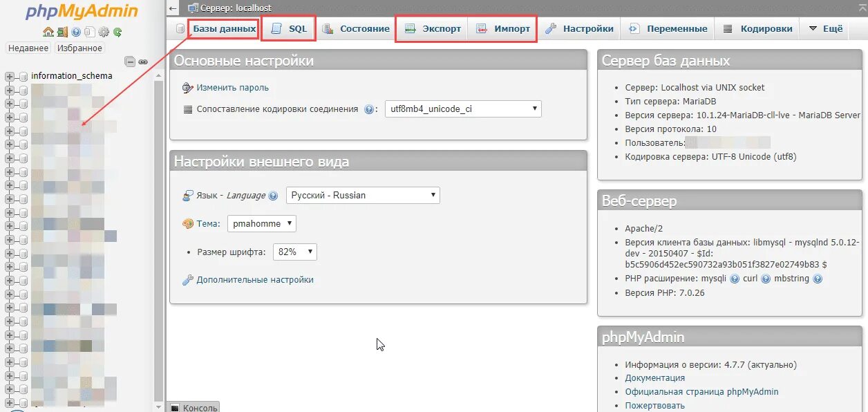Screen dimensions: 868x412
Task: Click the palette icon beside Тема
Action: [188, 224]
